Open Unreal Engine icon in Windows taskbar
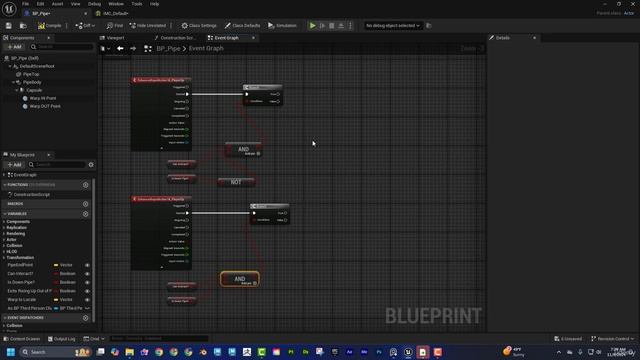The image size is (640, 360). pos(408,352)
